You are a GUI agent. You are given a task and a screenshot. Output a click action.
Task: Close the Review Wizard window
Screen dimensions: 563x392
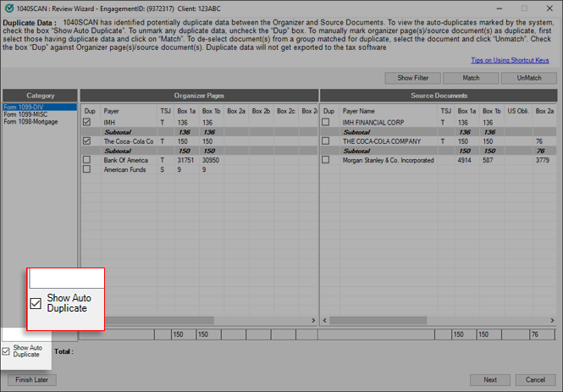click(549, 8)
